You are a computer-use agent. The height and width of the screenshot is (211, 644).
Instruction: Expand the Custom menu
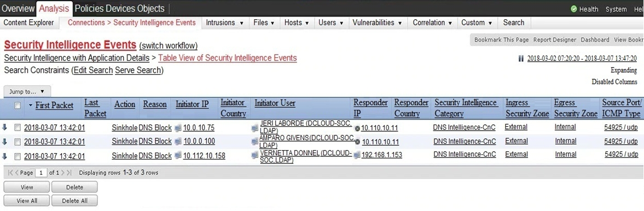coord(477,23)
